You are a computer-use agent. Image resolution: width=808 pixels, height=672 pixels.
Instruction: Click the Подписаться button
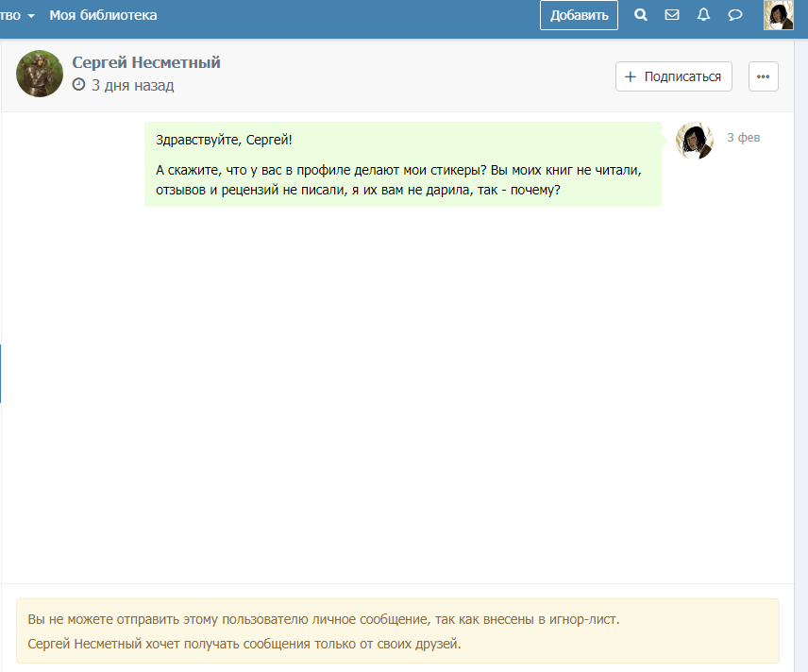(673, 76)
